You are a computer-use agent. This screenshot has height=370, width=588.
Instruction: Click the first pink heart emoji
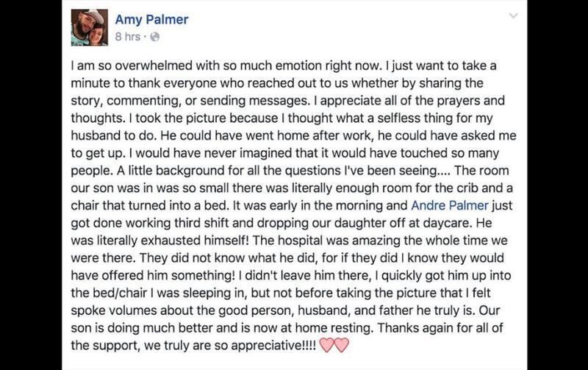[x=327, y=345]
